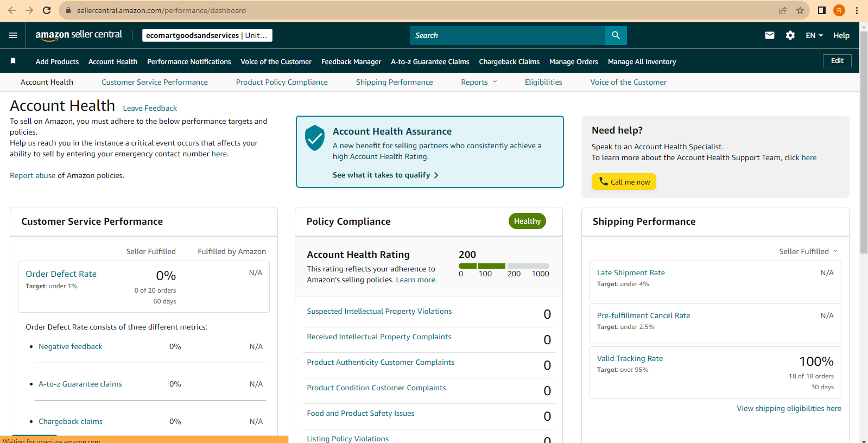
Task: Open Product Condition Customer Complaints
Action: [x=376, y=388]
